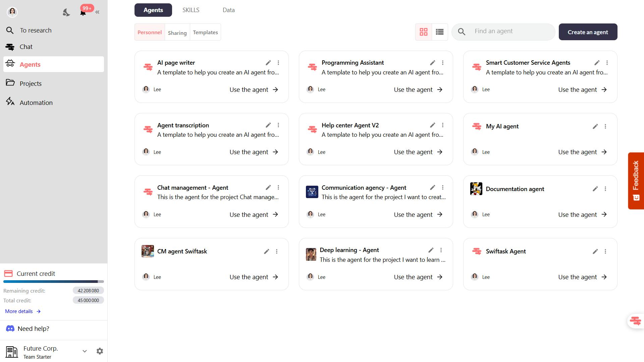Edit the Documentation agent pencil icon

(595, 189)
